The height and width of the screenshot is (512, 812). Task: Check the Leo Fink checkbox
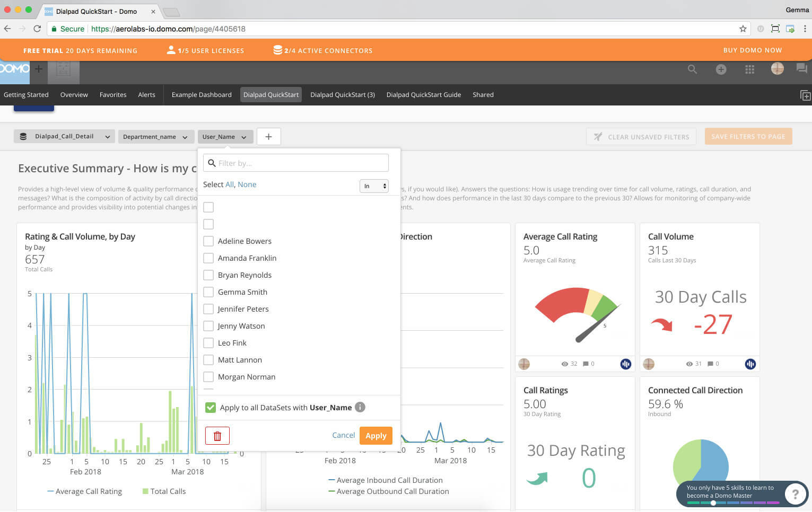point(208,343)
